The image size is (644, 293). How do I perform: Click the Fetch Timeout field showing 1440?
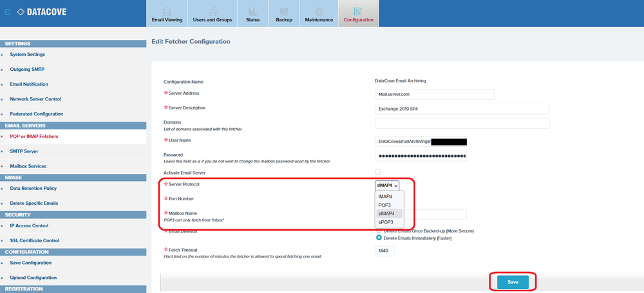(x=385, y=251)
